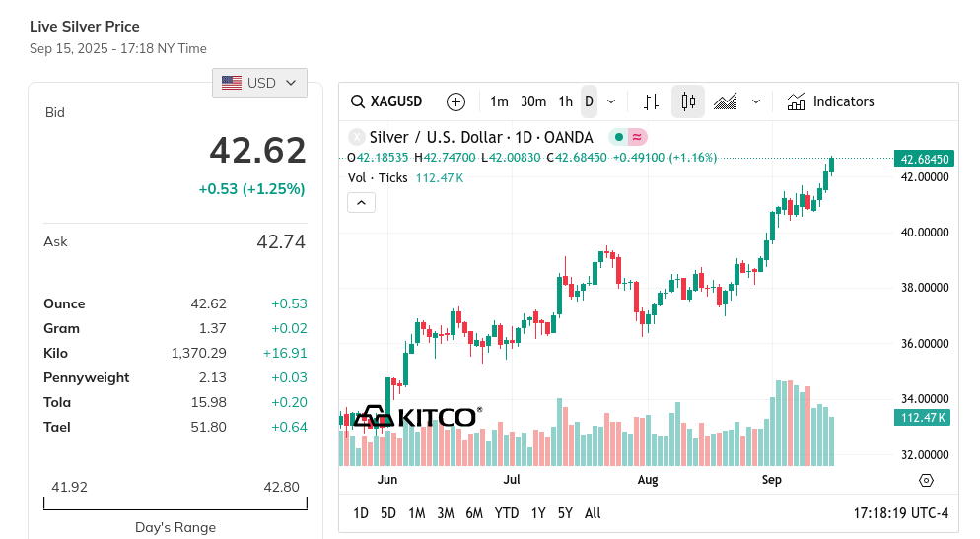Select the candlestick chart style icon
Image resolution: width=980 pixels, height=539 pixels.
click(x=688, y=101)
